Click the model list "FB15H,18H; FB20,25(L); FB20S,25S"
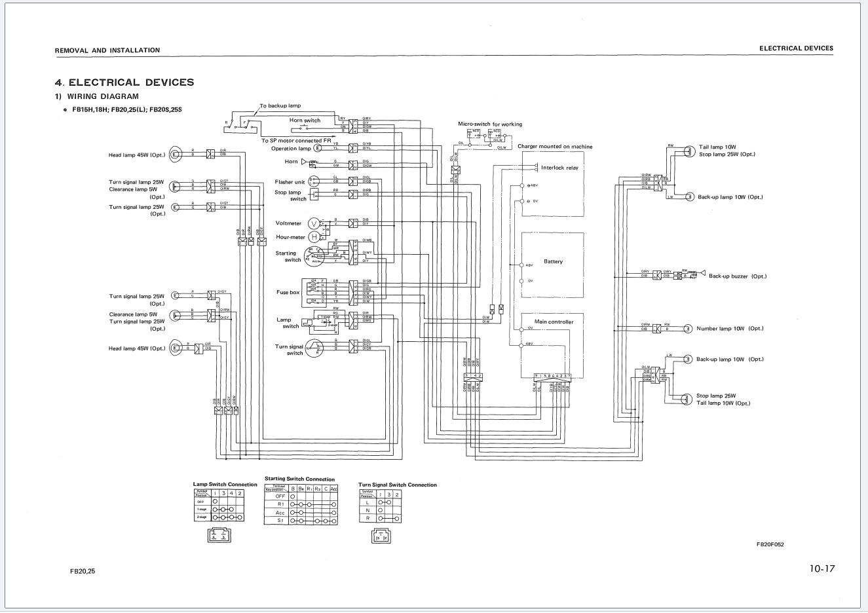 pyautogui.click(x=126, y=109)
